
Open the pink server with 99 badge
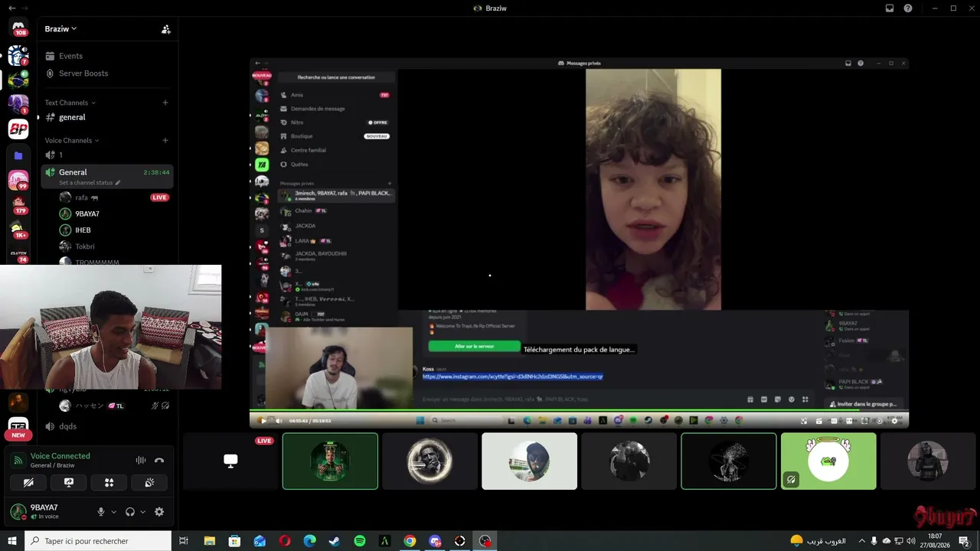coord(18,180)
